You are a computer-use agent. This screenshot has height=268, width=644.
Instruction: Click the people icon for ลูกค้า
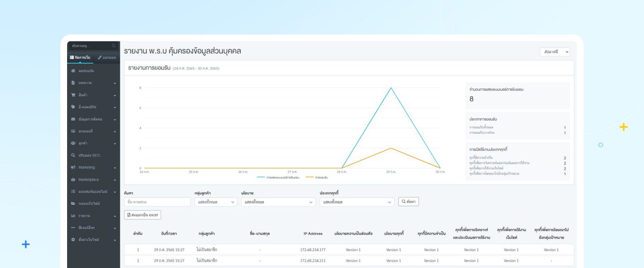(73, 143)
